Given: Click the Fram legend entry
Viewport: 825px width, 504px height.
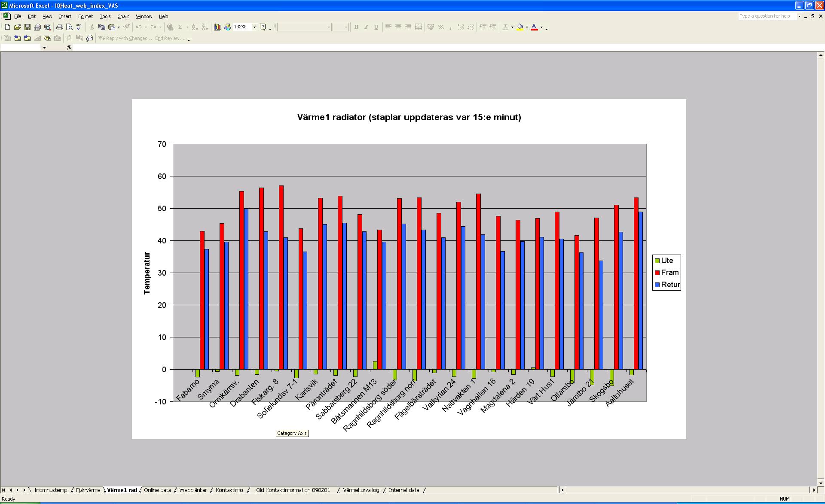Looking at the screenshot, I should pos(669,273).
